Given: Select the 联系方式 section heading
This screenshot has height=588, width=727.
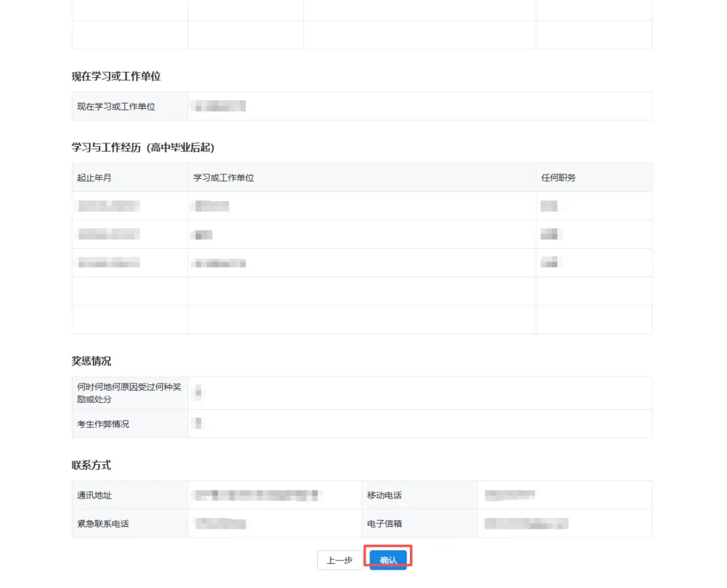Looking at the screenshot, I should pos(92,465).
